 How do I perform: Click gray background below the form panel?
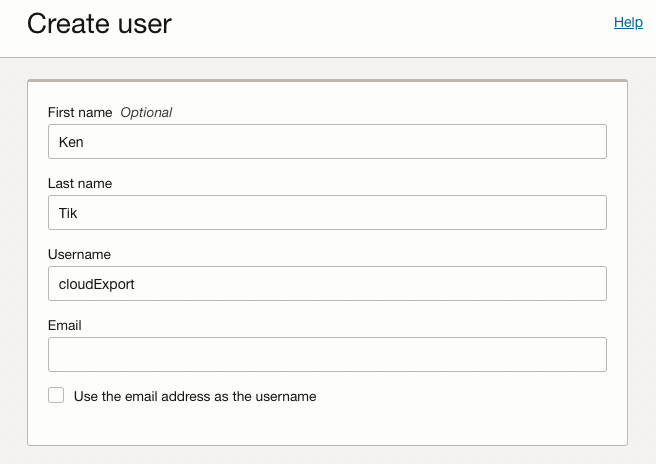pos(327,455)
